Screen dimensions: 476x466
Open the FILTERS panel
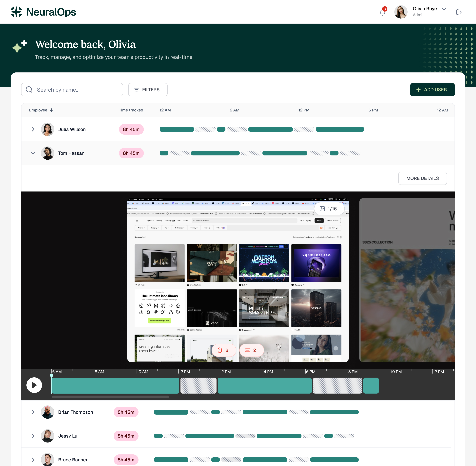(148, 90)
